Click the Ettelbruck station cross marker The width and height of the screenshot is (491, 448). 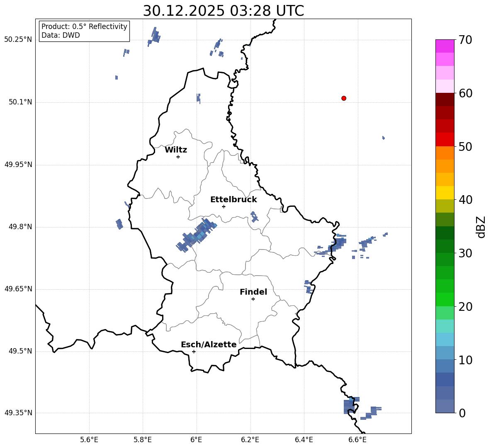pos(224,206)
